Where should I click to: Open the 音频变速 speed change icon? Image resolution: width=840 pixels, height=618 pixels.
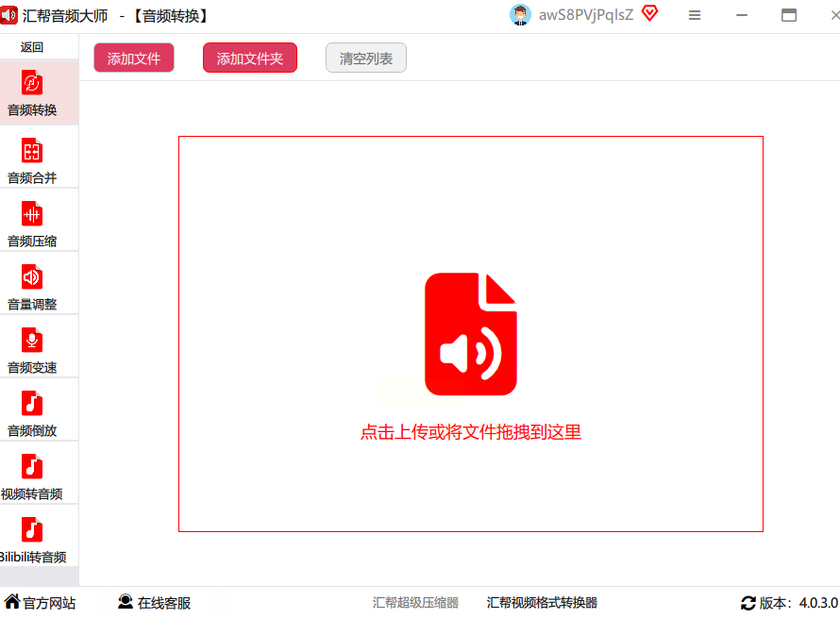(x=32, y=340)
